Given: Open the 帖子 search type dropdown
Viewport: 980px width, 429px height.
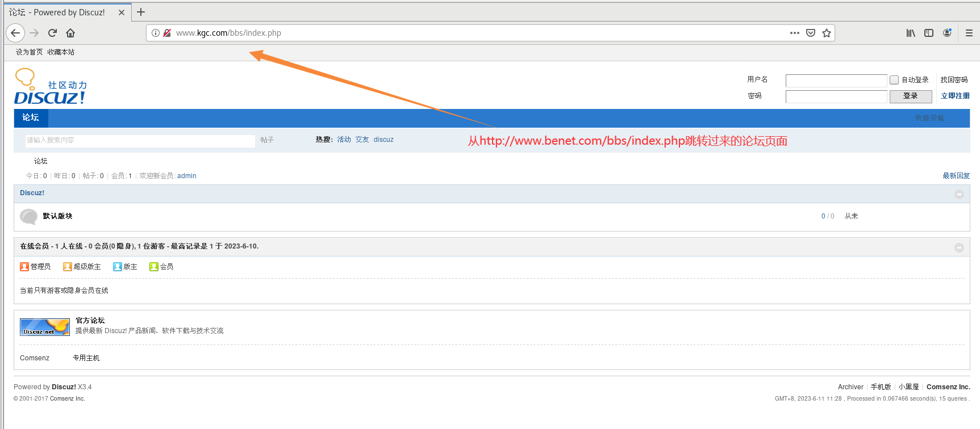Looking at the screenshot, I should [x=267, y=140].
